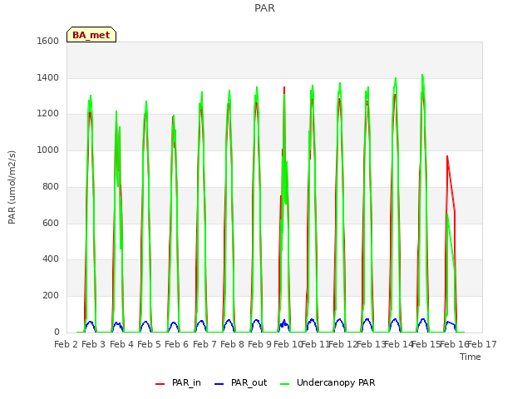Click the Feb 12 x-axis label
The width and height of the screenshot is (532, 399).
click(343, 344)
